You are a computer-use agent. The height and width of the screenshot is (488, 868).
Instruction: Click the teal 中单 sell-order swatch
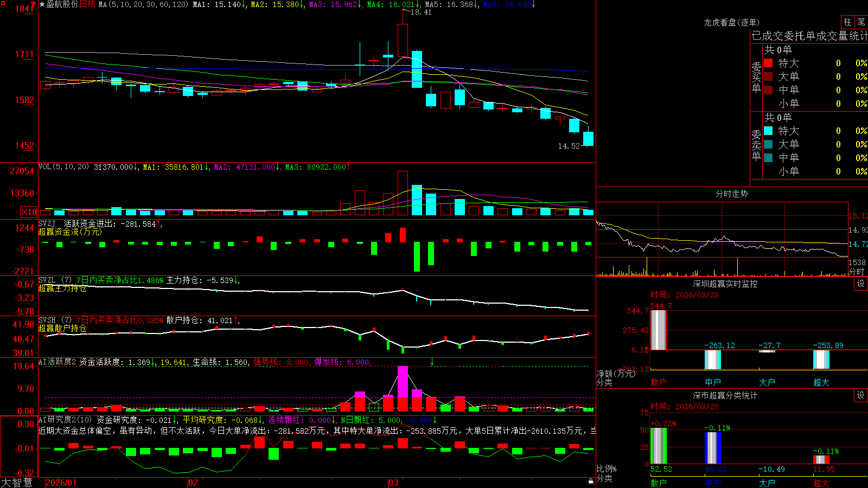coord(768,158)
